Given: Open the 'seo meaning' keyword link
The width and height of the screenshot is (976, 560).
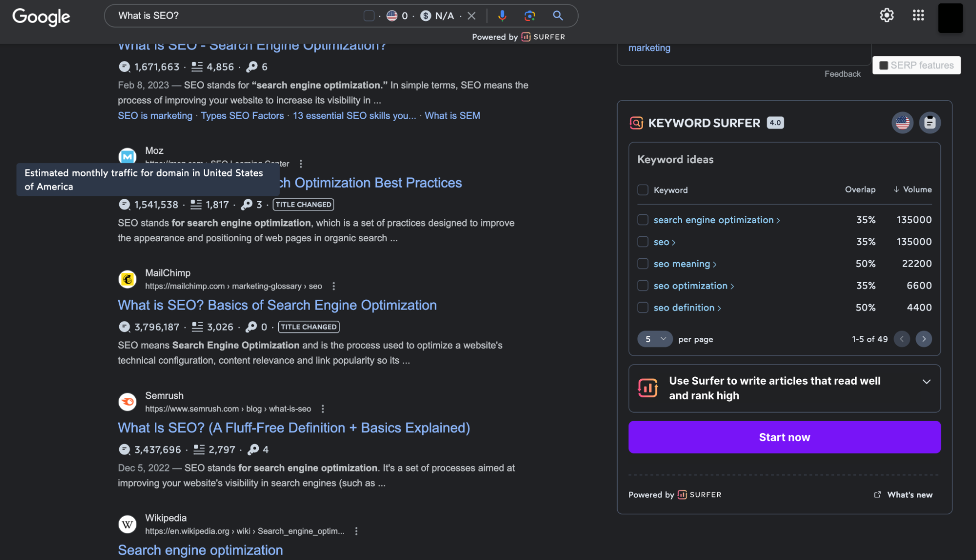Looking at the screenshot, I should point(685,264).
